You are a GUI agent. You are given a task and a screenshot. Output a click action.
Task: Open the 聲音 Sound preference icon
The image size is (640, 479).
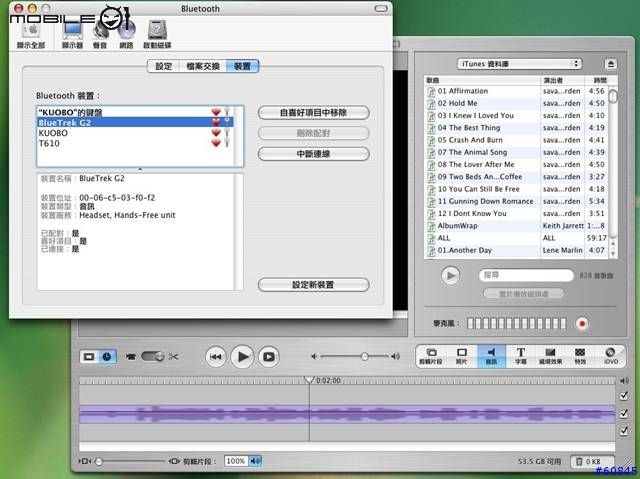point(100,36)
